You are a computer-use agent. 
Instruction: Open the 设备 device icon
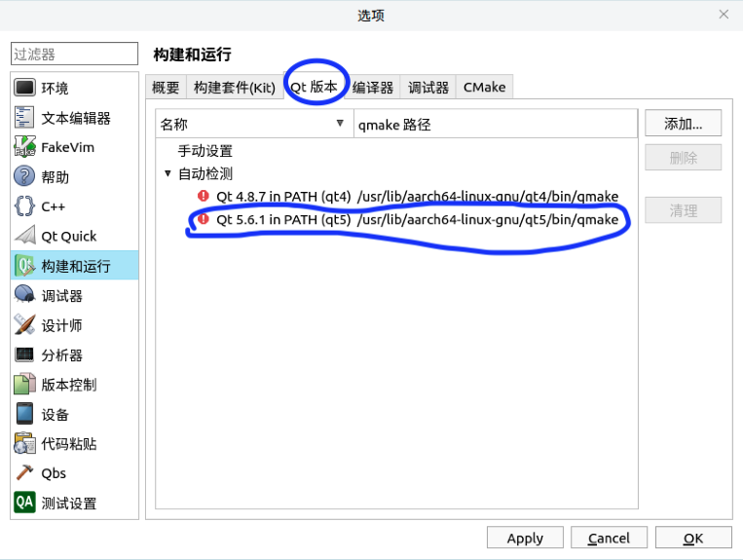pos(24,414)
